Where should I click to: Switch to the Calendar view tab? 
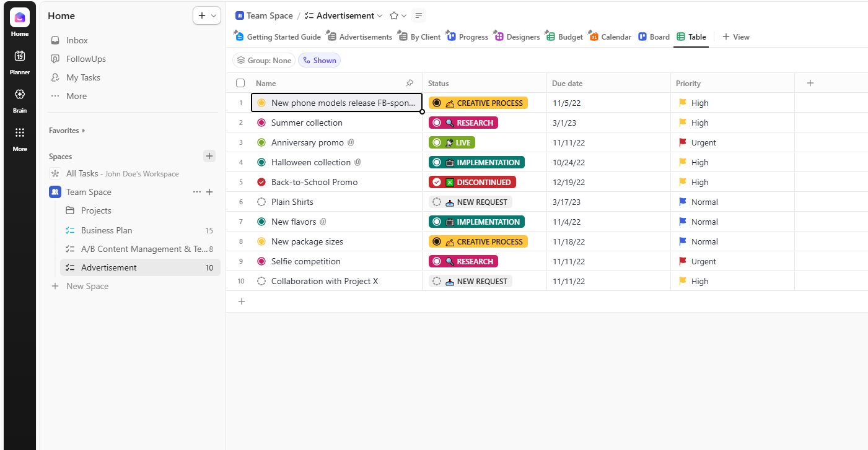[x=610, y=37]
